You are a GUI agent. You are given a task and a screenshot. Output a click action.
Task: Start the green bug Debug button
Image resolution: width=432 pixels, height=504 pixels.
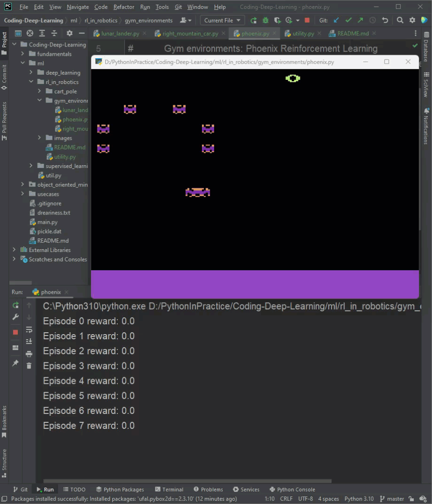265,21
